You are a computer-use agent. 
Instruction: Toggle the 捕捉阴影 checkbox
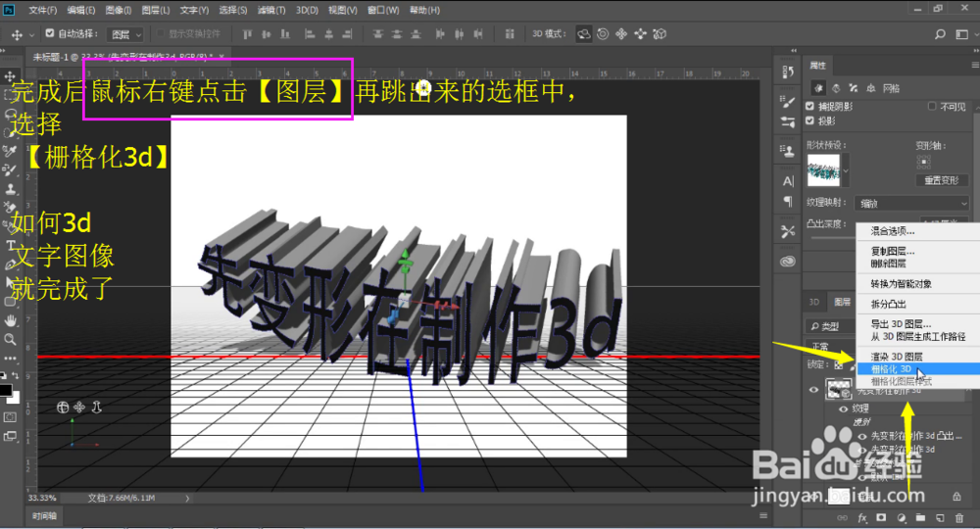pyautogui.click(x=810, y=106)
